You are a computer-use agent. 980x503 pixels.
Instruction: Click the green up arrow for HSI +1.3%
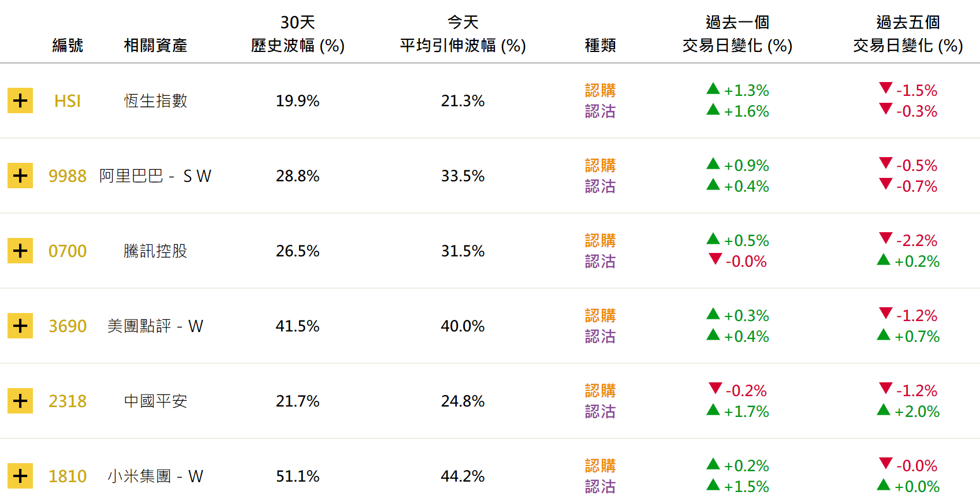click(x=713, y=88)
